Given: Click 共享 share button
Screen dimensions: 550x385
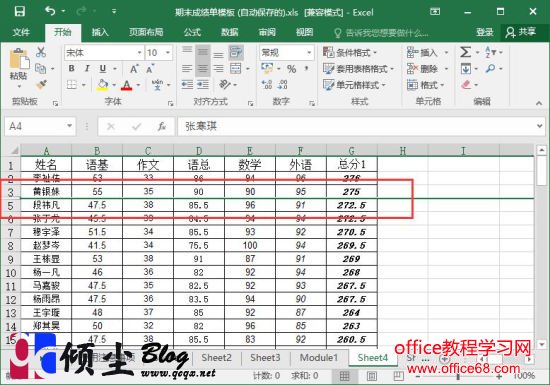Looking at the screenshot, I should 521,32.
